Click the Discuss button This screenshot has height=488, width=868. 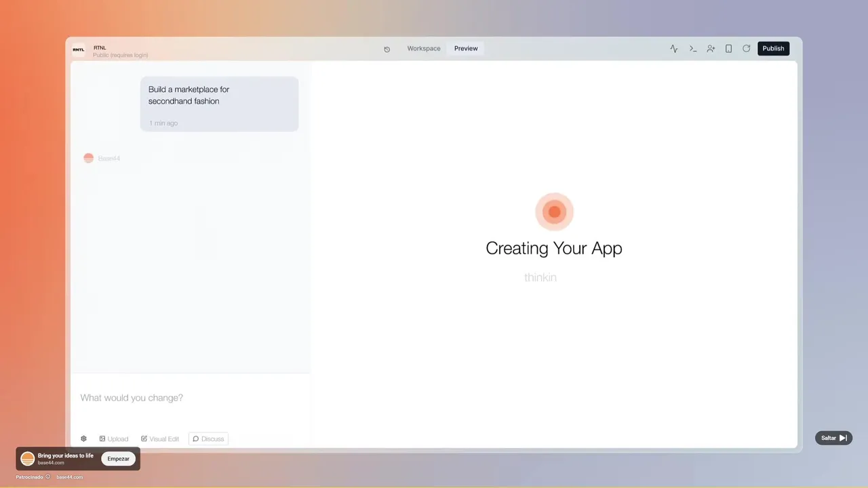click(208, 439)
